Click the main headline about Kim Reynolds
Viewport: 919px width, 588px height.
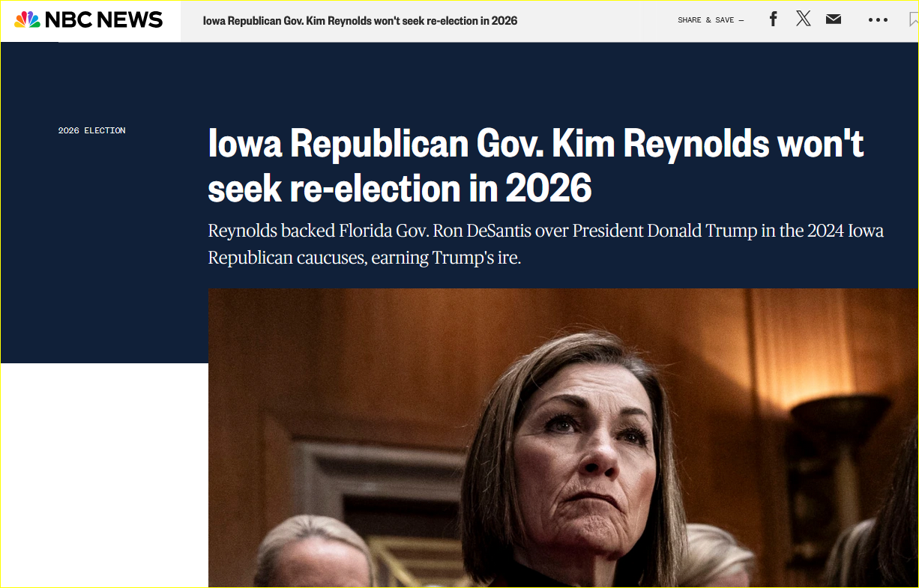536,165
